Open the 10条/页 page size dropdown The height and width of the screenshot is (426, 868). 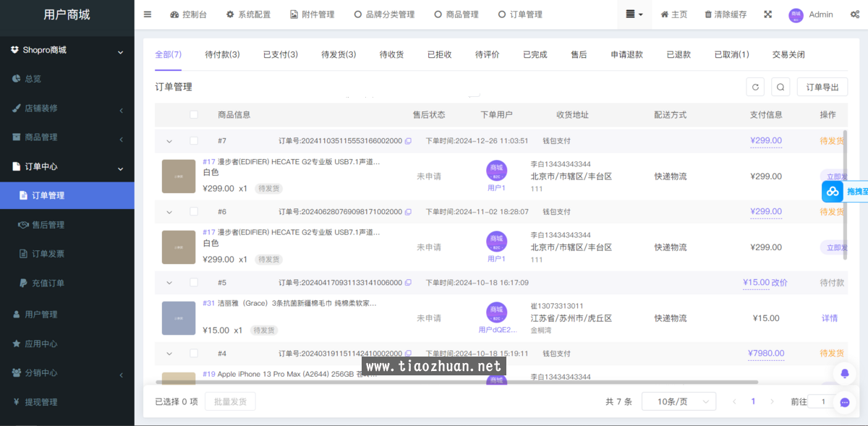(x=678, y=401)
